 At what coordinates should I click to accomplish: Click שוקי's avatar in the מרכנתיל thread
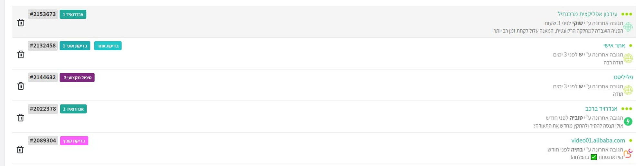tap(628, 27)
